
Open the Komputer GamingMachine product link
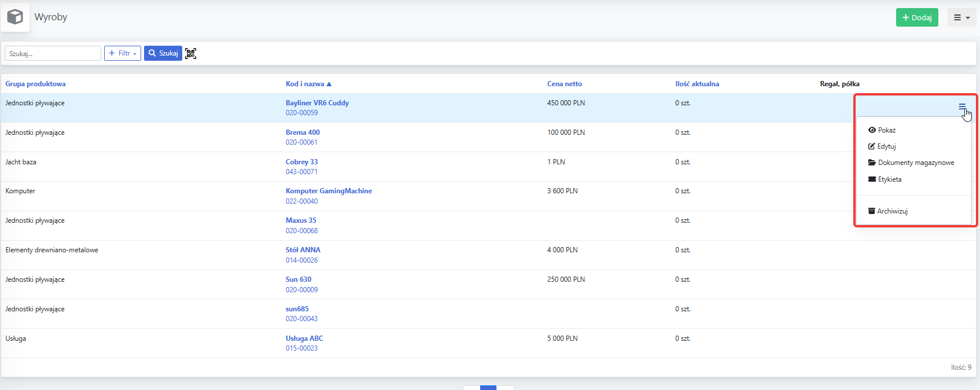coord(329,191)
